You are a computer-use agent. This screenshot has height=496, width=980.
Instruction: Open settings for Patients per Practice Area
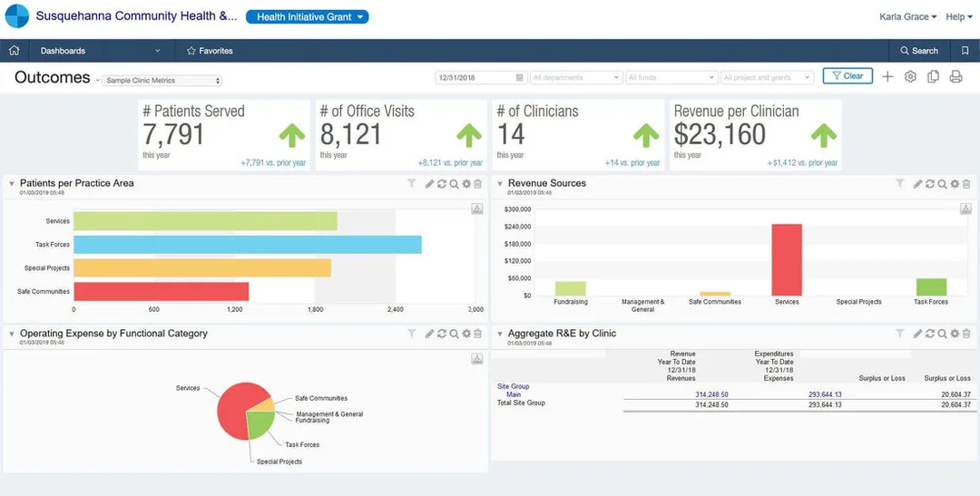(x=466, y=184)
